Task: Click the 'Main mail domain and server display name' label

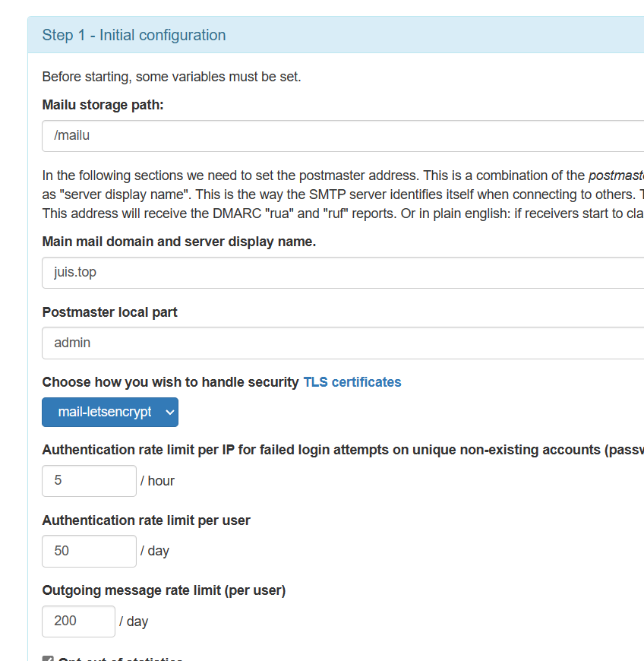Action: pos(178,242)
